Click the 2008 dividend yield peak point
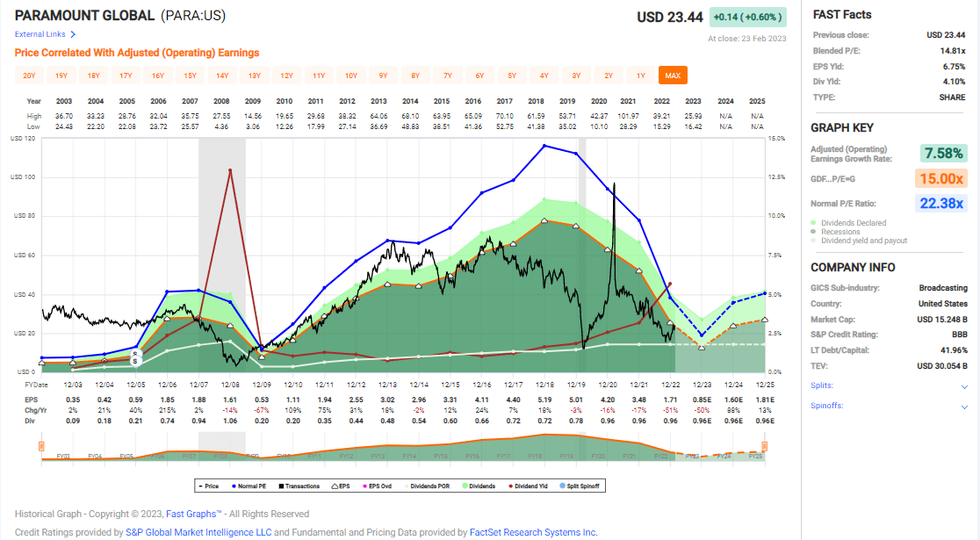 click(230, 170)
